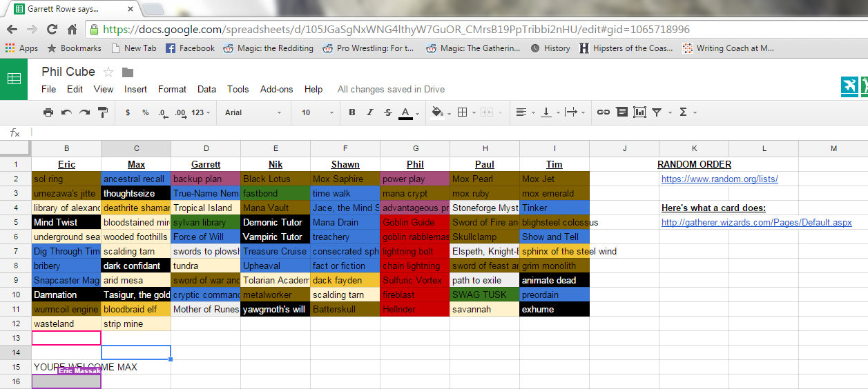This screenshot has width=868, height=389.
Task: Click the formula bar input
Action: (x=449, y=132)
